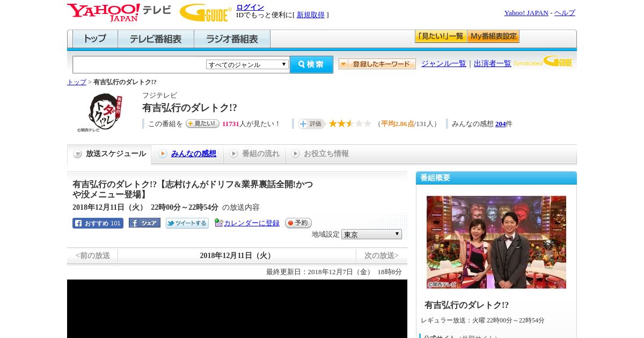Viewport: 644px width, 338px height.
Task: Click the 評価 plus rating button
Action: (x=311, y=123)
